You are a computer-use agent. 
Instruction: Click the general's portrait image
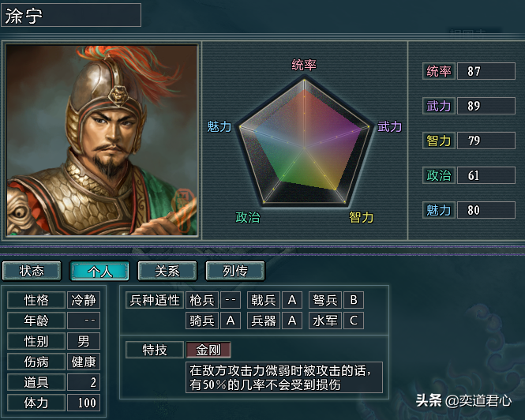point(102,140)
